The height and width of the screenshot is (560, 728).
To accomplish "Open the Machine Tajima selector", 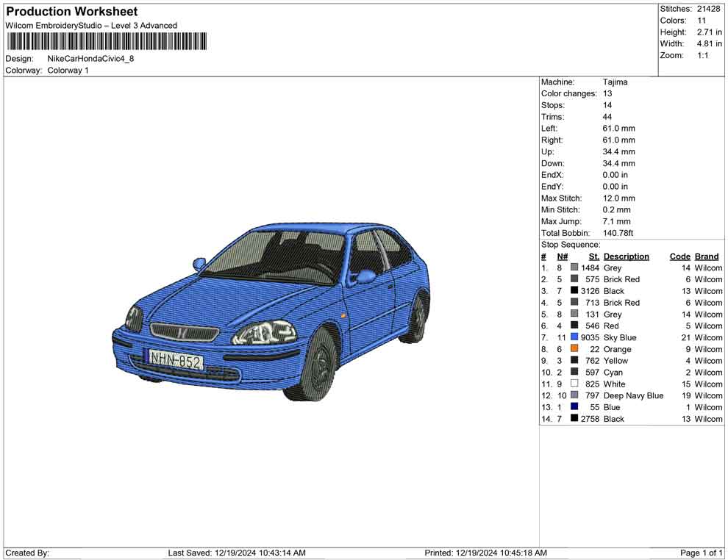I will (x=615, y=82).
